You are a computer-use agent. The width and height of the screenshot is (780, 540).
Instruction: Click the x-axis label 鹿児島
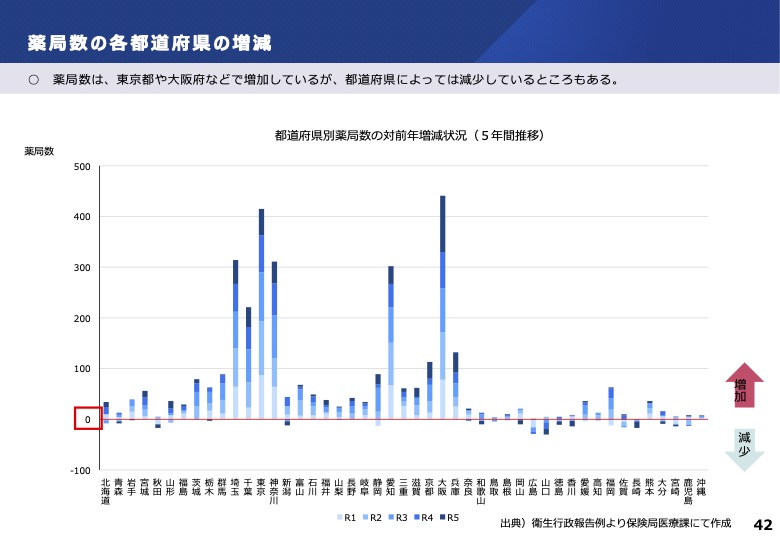688,492
